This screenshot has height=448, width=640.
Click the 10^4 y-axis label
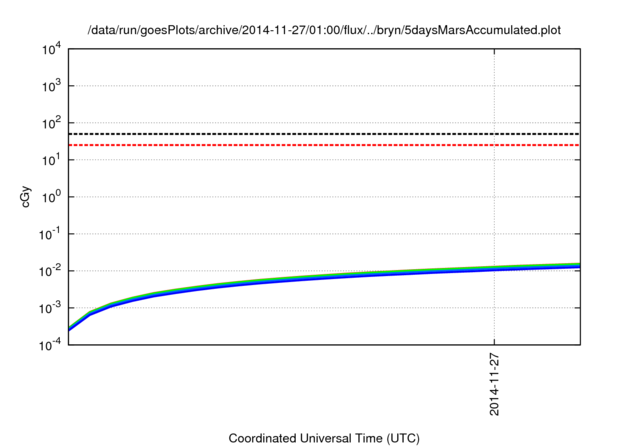point(51,49)
